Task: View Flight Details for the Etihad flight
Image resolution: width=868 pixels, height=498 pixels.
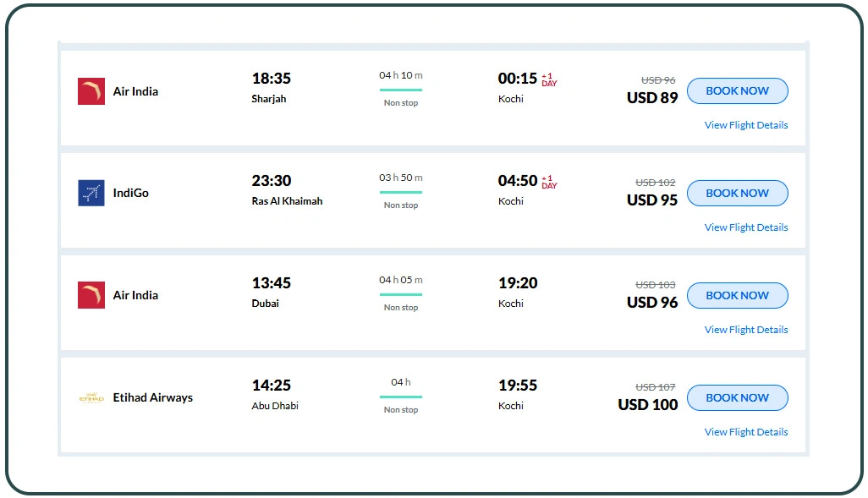Action: point(745,431)
